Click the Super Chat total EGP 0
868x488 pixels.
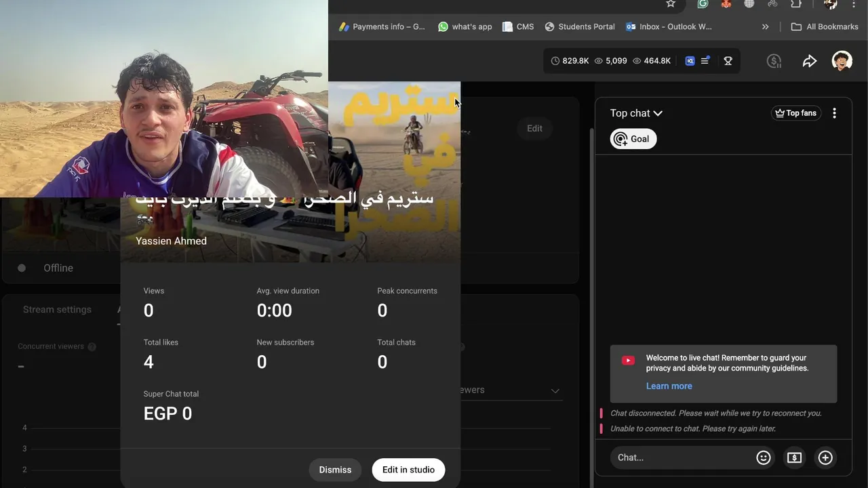click(167, 413)
